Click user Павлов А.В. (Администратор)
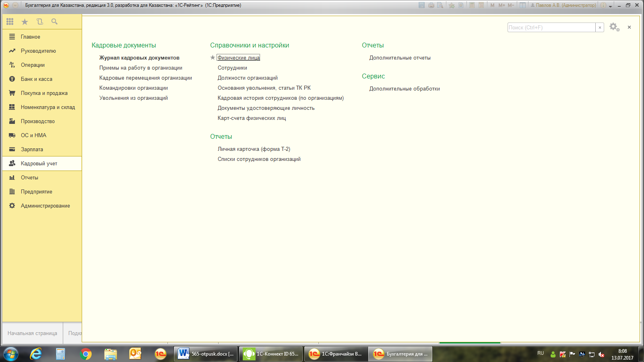The width and height of the screenshot is (644, 362). [x=563, y=5]
